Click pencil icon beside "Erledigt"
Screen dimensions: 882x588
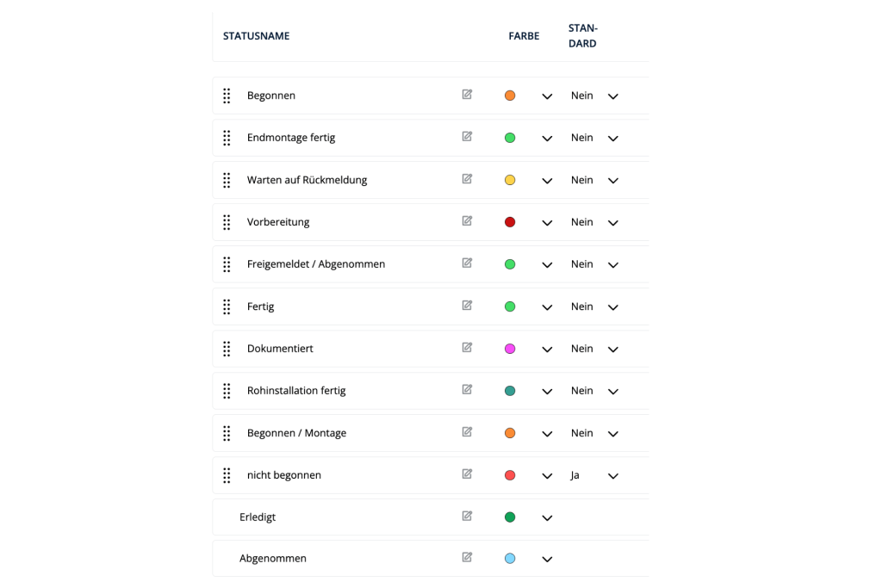pyautogui.click(x=467, y=516)
